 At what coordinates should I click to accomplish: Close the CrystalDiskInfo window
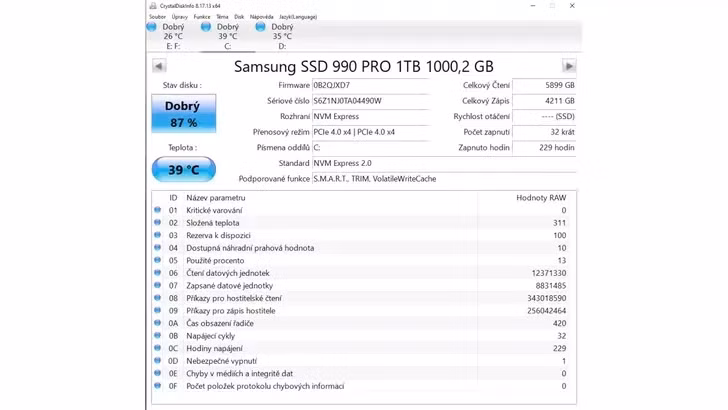[x=572, y=6]
